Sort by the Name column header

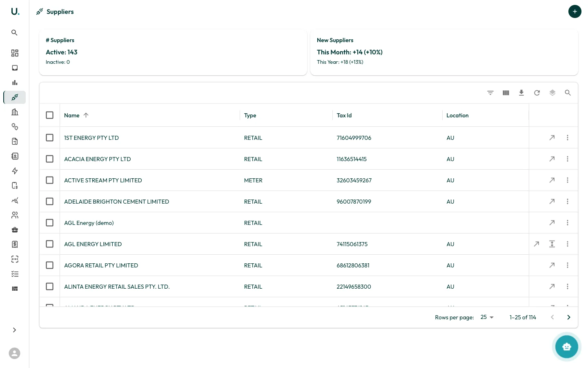pyautogui.click(x=72, y=115)
